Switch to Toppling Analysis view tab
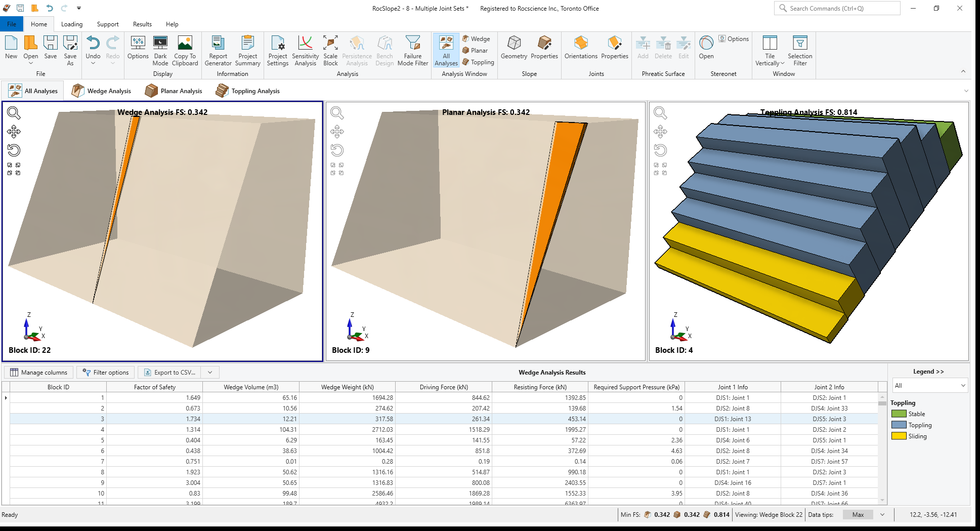This screenshot has height=531, width=980. [247, 91]
